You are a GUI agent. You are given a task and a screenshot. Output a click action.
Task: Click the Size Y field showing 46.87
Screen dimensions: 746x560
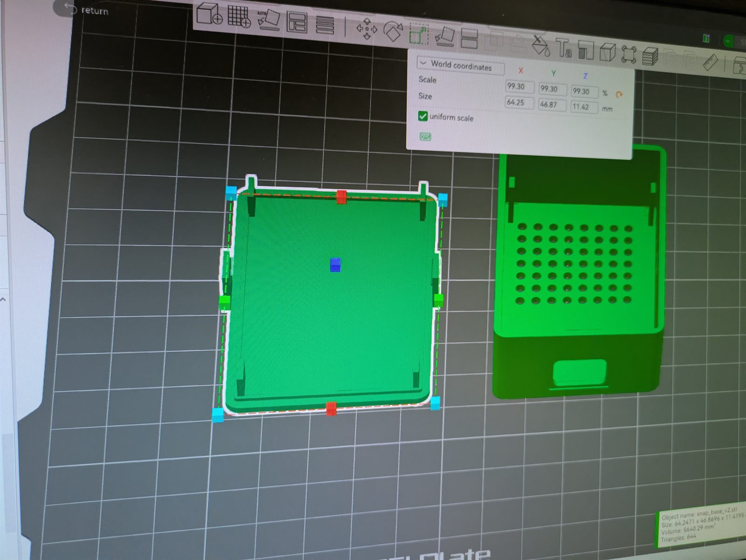(552, 104)
